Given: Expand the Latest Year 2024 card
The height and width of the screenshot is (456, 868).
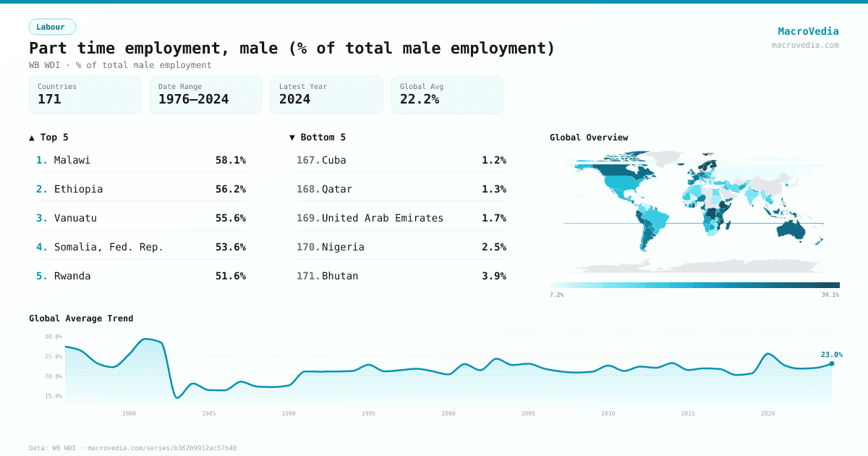Looking at the screenshot, I should coord(326,94).
